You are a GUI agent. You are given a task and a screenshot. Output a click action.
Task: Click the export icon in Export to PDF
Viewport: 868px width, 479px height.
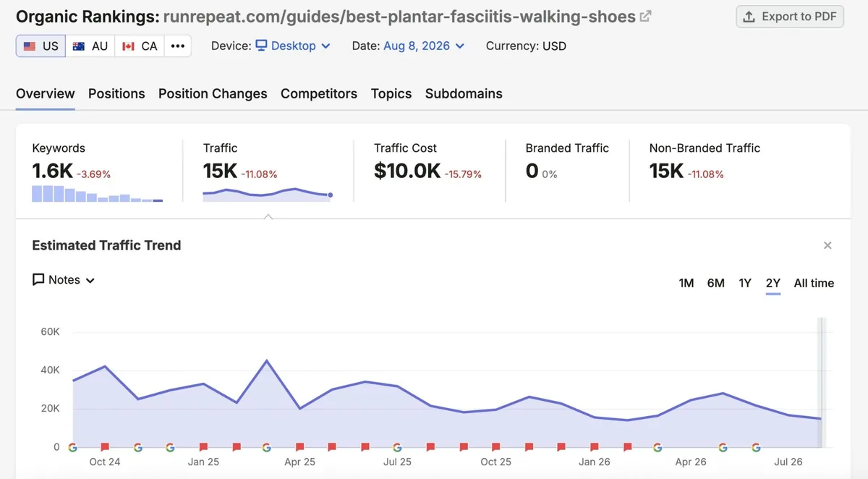point(749,16)
